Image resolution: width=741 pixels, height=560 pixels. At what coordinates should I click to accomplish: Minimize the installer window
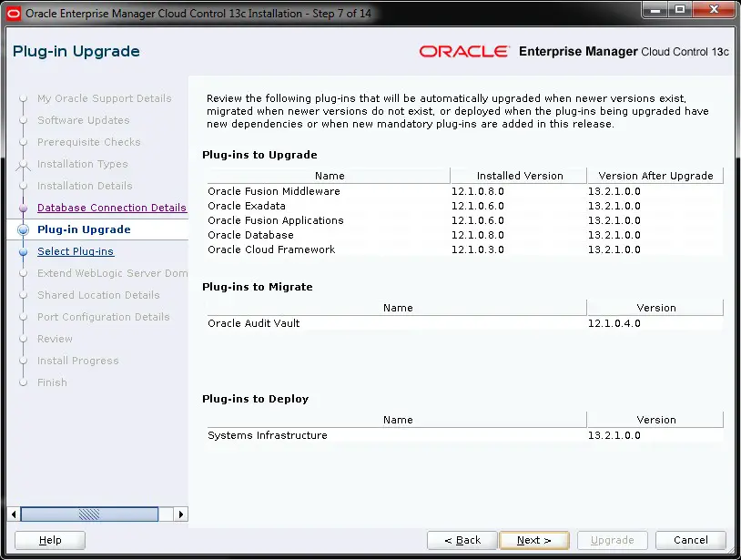pyautogui.click(x=655, y=10)
